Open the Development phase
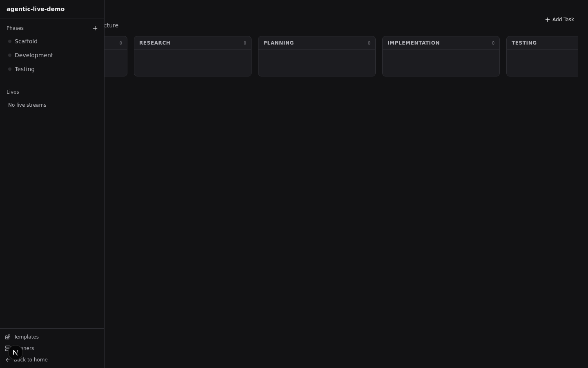The image size is (588, 368). pos(52,55)
